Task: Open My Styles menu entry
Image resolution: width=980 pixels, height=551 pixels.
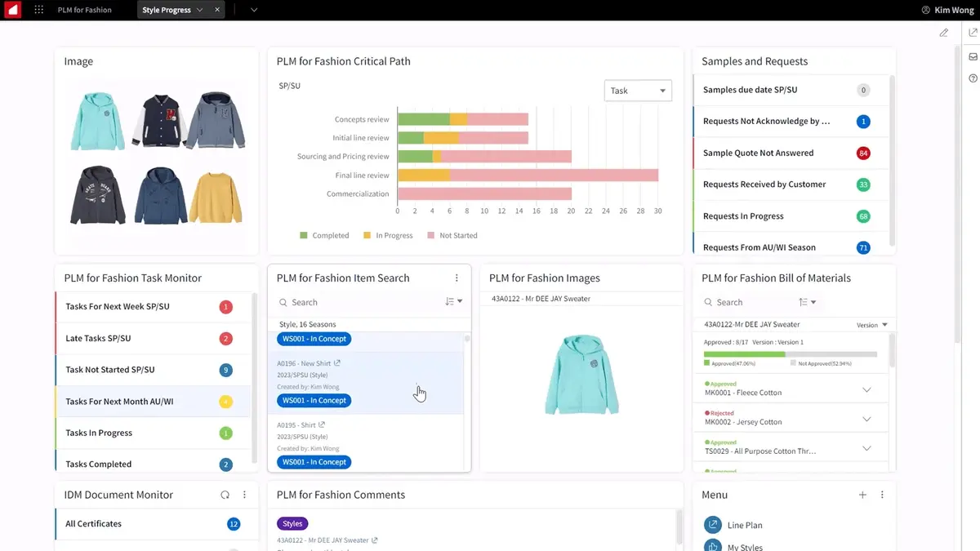Action: click(x=745, y=546)
